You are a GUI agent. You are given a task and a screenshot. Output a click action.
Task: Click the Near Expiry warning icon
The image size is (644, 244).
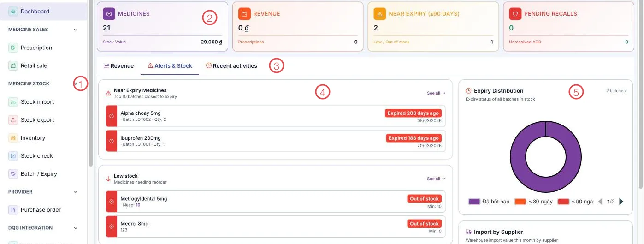(x=380, y=14)
